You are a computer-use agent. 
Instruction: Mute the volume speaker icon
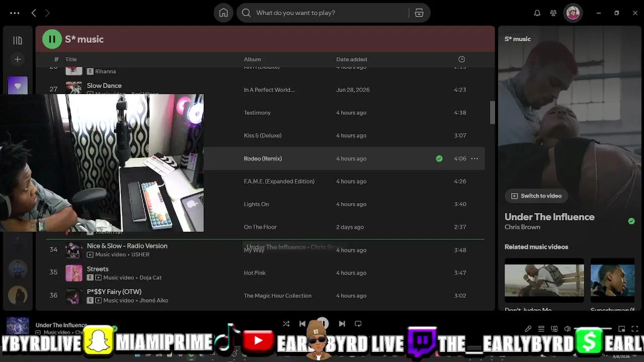(568, 329)
